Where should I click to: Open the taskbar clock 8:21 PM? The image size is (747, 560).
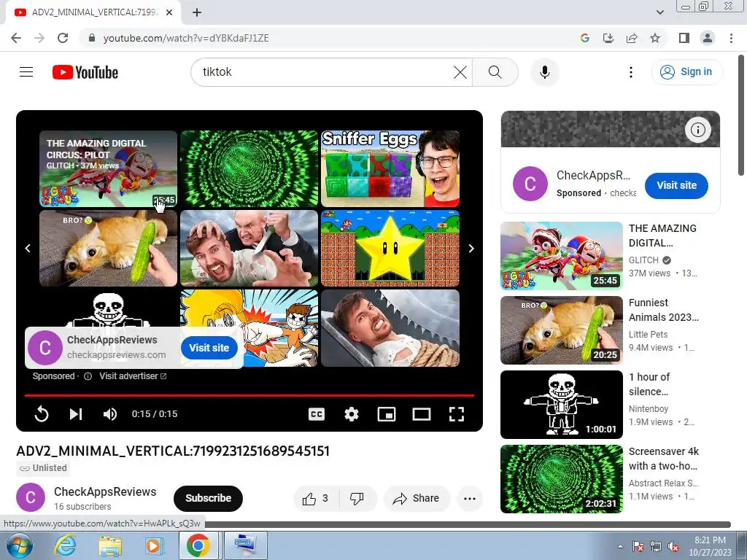pyautogui.click(x=710, y=546)
